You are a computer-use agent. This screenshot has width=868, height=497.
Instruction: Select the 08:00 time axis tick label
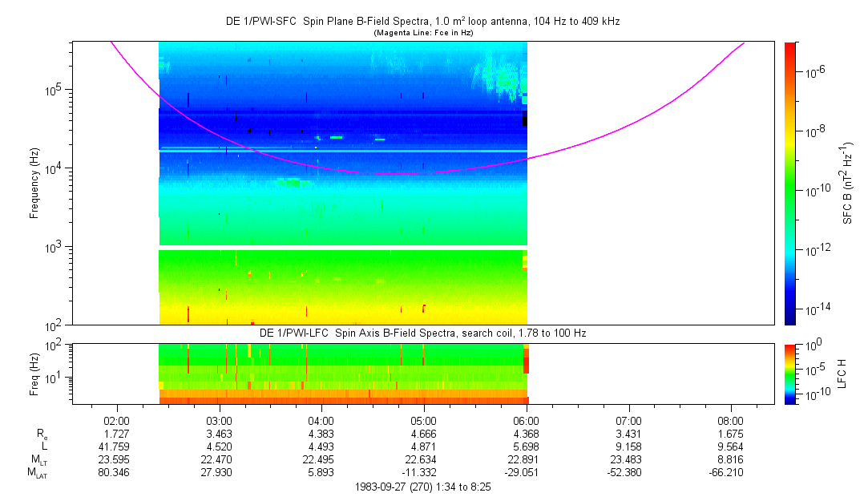(x=730, y=420)
